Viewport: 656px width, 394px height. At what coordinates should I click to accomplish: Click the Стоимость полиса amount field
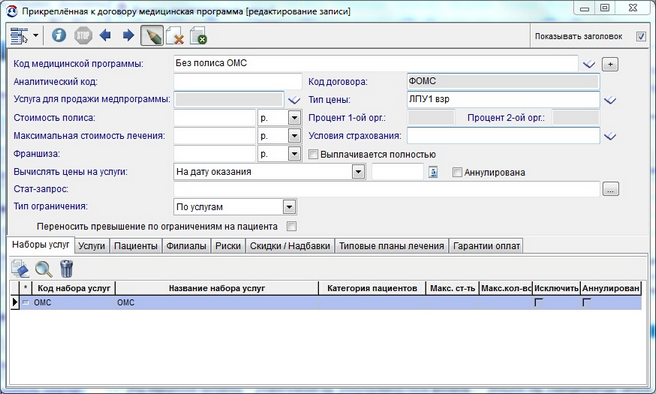[x=214, y=118]
